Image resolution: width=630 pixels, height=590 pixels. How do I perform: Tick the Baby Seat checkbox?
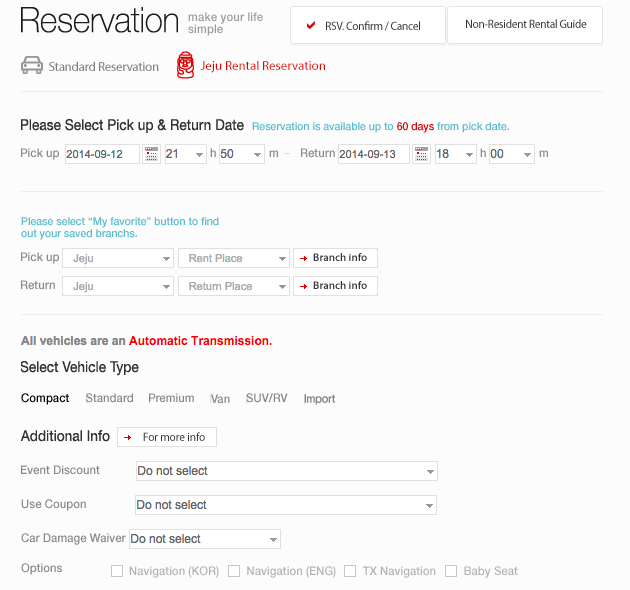[451, 571]
